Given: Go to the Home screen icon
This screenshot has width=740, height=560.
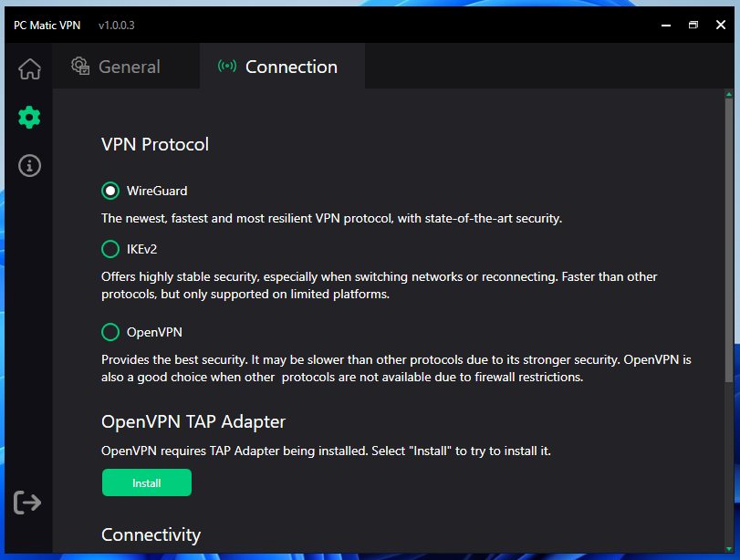Looking at the screenshot, I should tap(29, 68).
